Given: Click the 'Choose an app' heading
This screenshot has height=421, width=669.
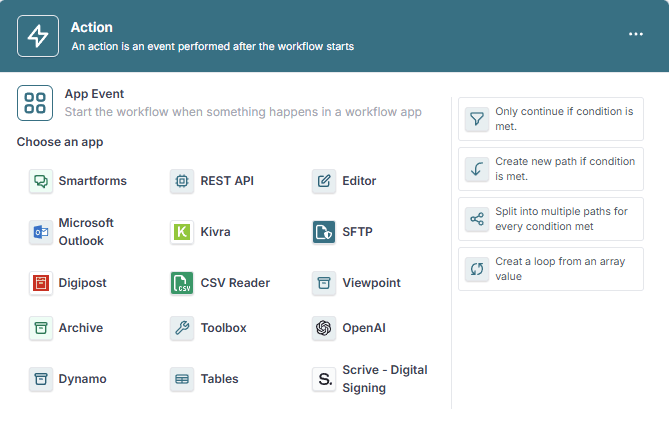Looking at the screenshot, I should click(60, 142).
